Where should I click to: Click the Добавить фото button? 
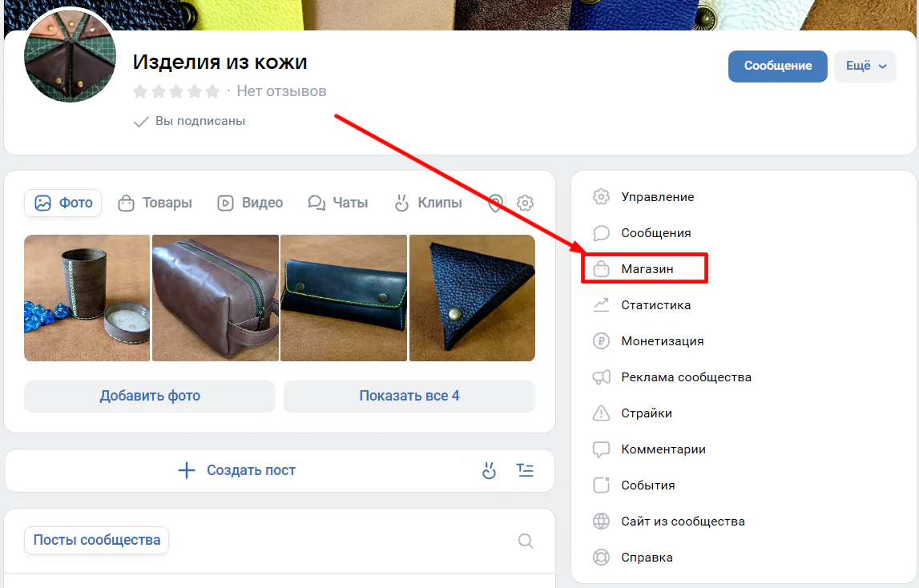pos(150,397)
